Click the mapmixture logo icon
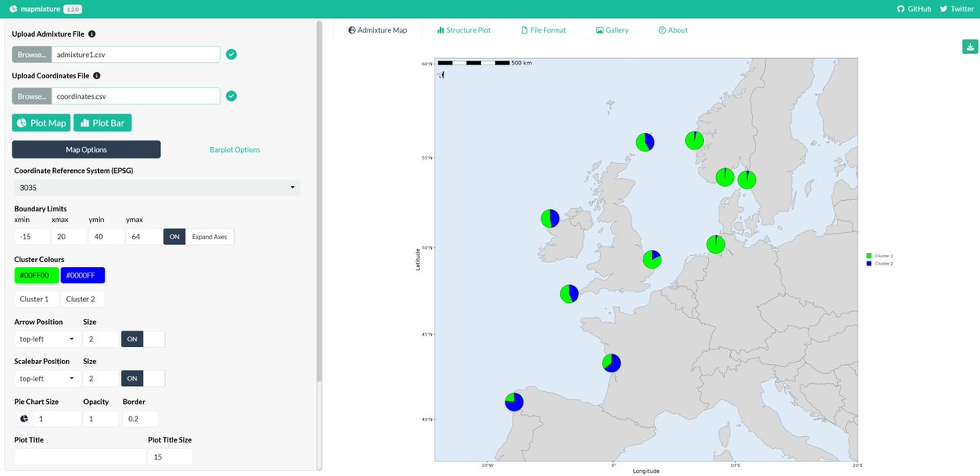Screen dimensions: 980x476 (13, 9)
